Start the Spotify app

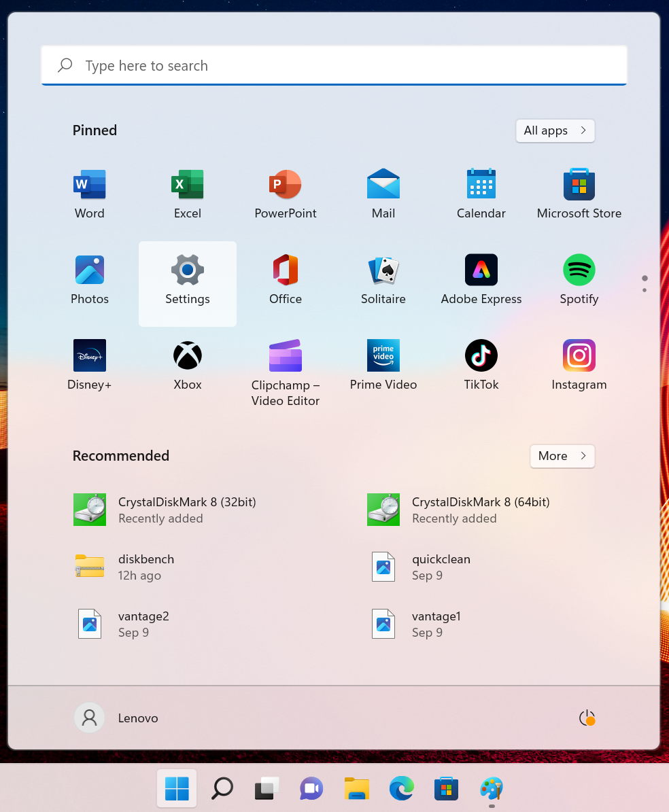click(579, 279)
